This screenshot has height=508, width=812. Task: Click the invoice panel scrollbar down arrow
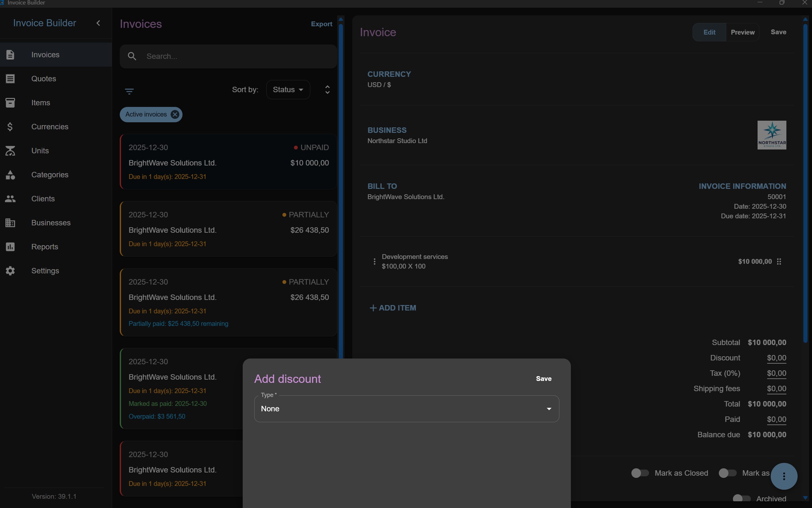tap(805, 497)
